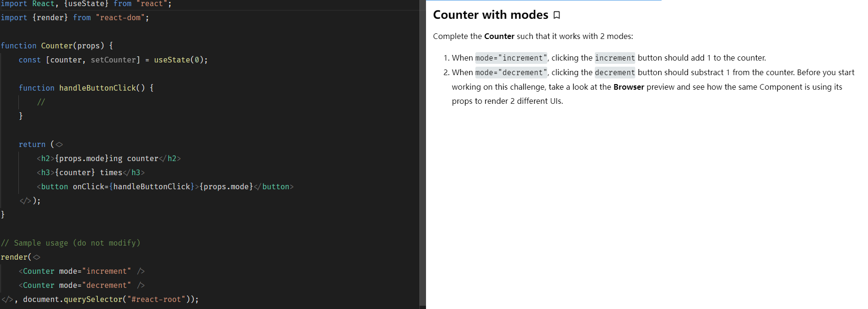Click the empty // comment inside handleButtonClick
Screen dimensions: 868x309
[x=41, y=102]
